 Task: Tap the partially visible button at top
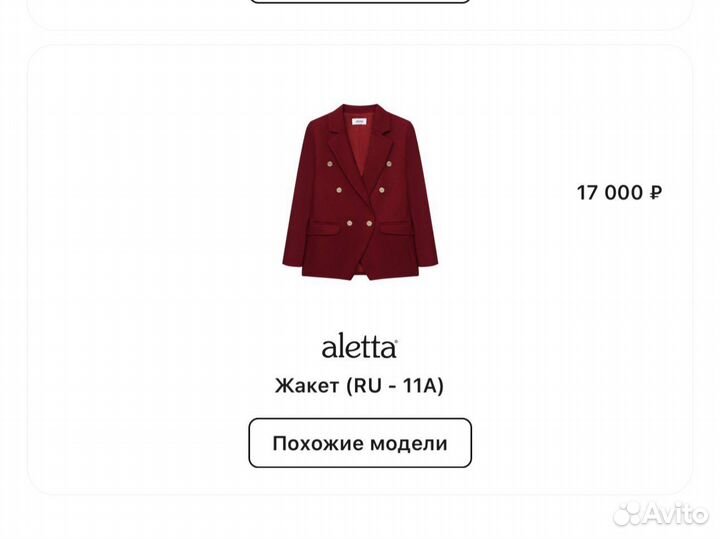(x=360, y=1)
